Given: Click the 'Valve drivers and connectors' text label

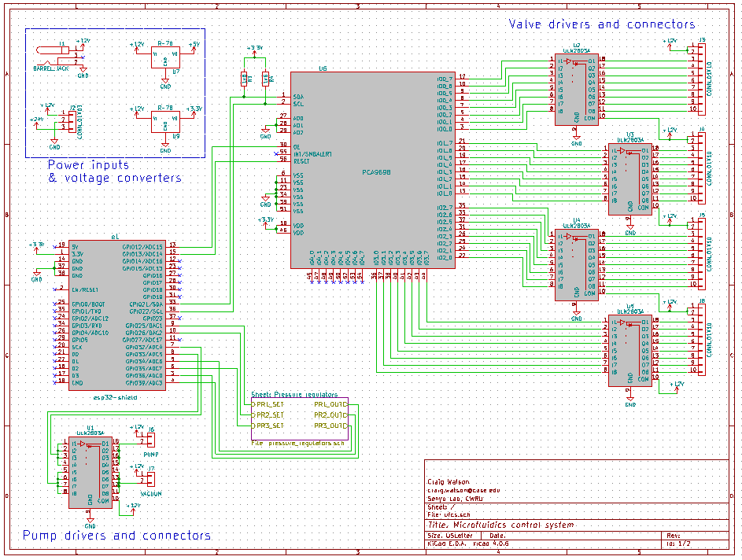Looking at the screenshot, I should [601, 24].
